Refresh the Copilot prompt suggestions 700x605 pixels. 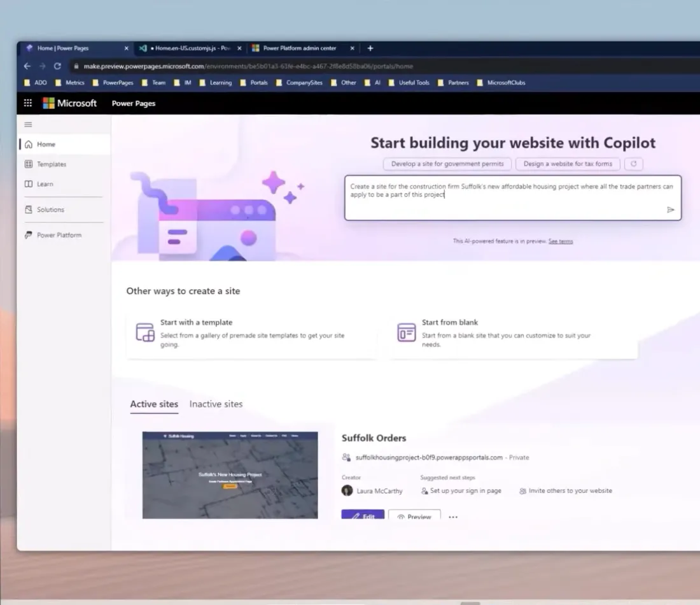coord(633,164)
